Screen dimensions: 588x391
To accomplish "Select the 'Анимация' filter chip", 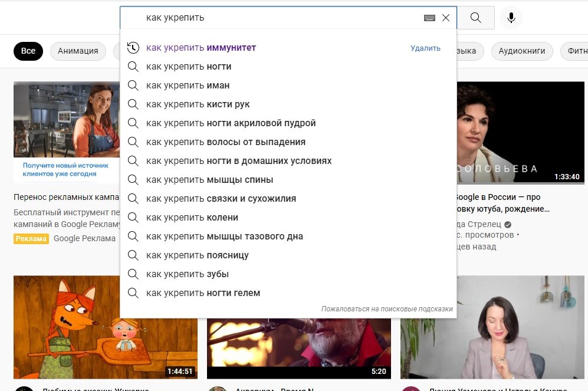I will tap(78, 51).
